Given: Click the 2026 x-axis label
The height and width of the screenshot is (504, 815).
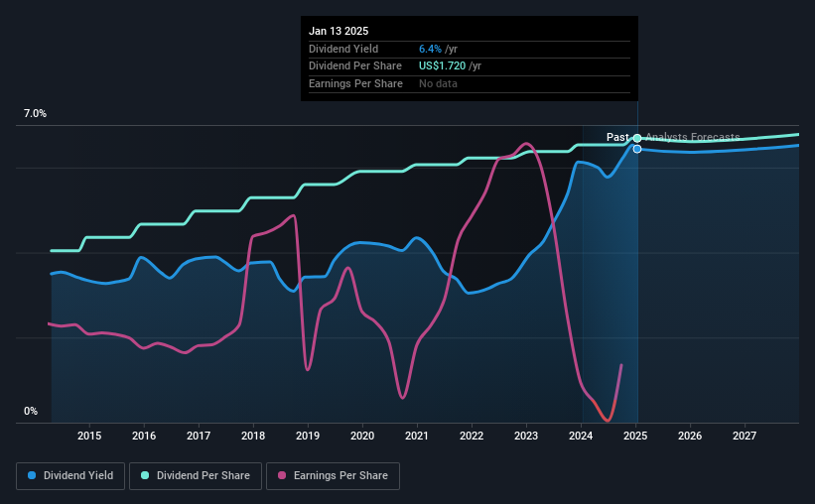Looking at the screenshot, I should [x=690, y=436].
